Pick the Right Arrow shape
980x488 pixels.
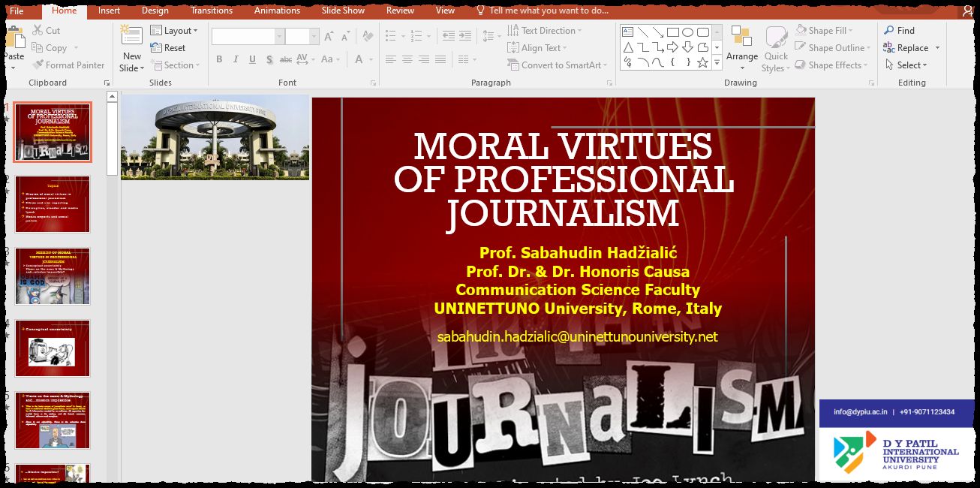672,47
